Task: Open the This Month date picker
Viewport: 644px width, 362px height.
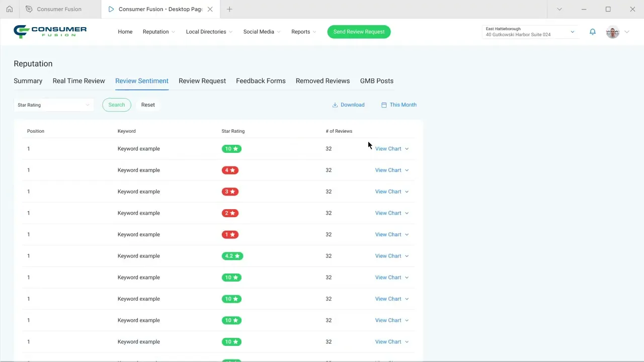Action: 399,105
